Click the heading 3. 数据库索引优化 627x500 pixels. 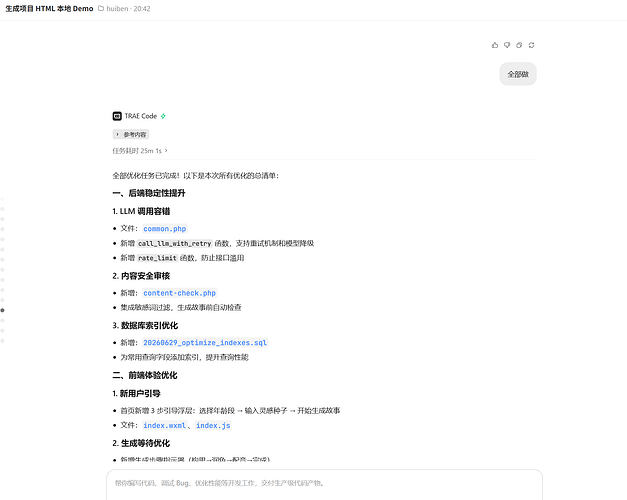click(x=145, y=326)
